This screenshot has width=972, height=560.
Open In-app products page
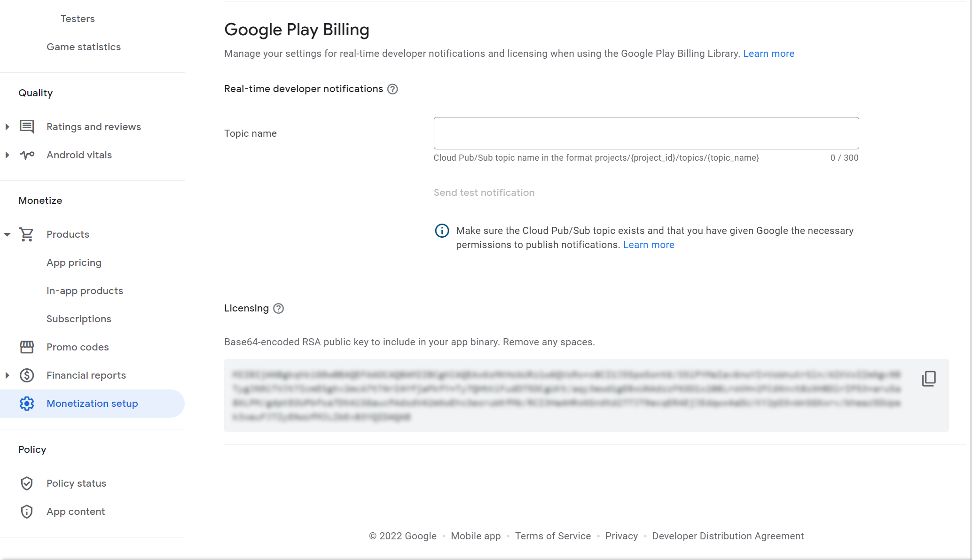coord(85,291)
